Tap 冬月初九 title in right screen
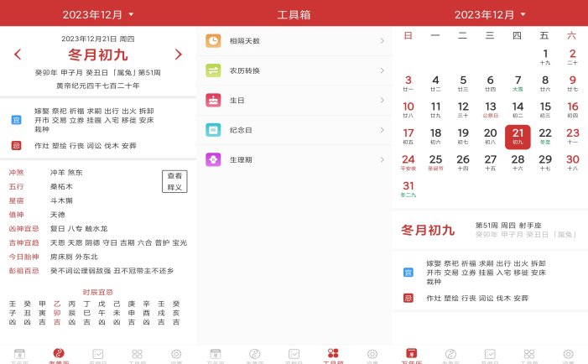 point(428,230)
